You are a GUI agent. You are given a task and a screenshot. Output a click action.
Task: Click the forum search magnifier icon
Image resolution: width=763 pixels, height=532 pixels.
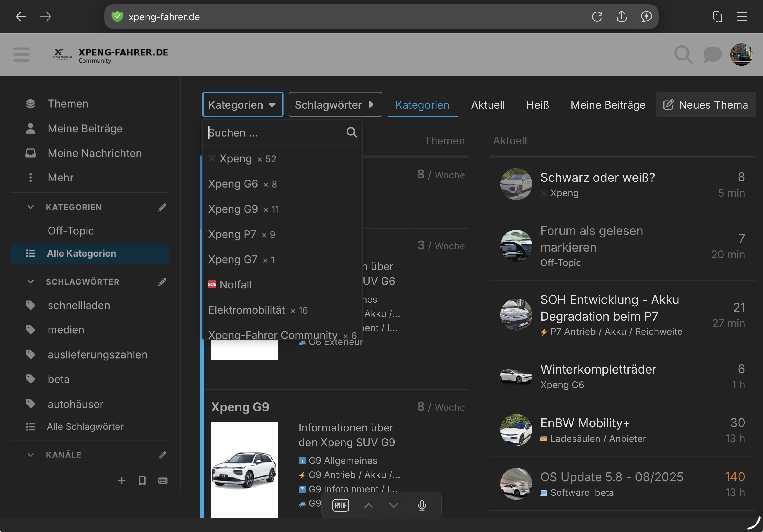pyautogui.click(x=683, y=55)
